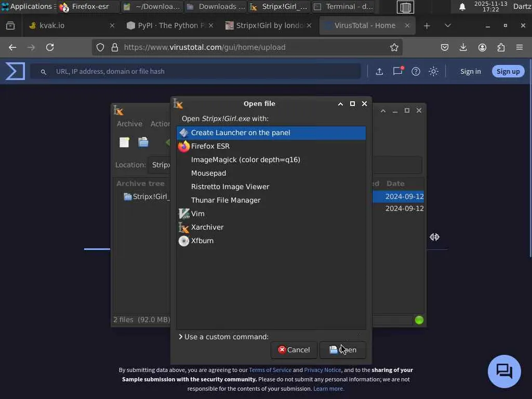Open the Firefox hamburger menu
Screen dimensions: 532x399
520,47
